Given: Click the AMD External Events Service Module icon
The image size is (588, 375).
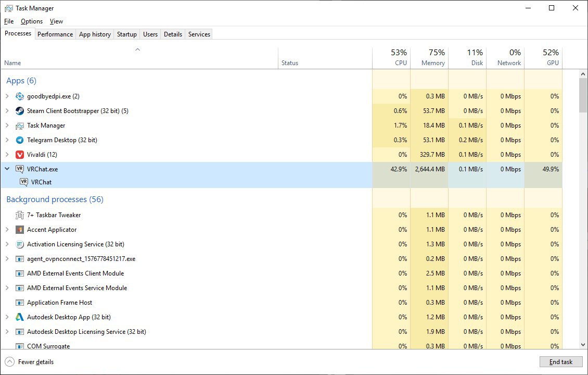Looking at the screenshot, I should (x=19, y=289).
